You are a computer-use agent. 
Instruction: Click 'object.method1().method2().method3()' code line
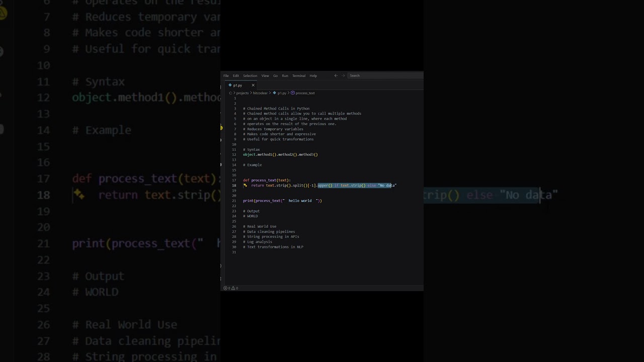pos(280,154)
